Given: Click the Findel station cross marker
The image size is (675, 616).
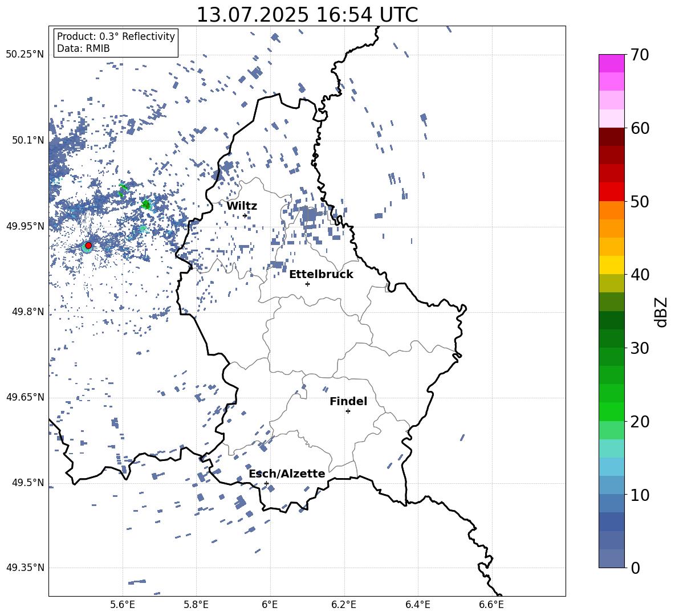Looking at the screenshot, I should (x=348, y=411).
